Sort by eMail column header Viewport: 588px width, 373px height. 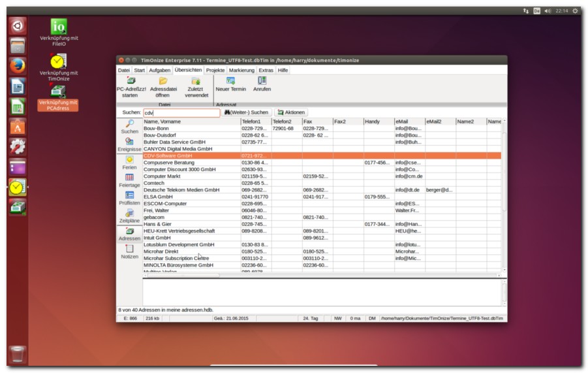tap(409, 122)
